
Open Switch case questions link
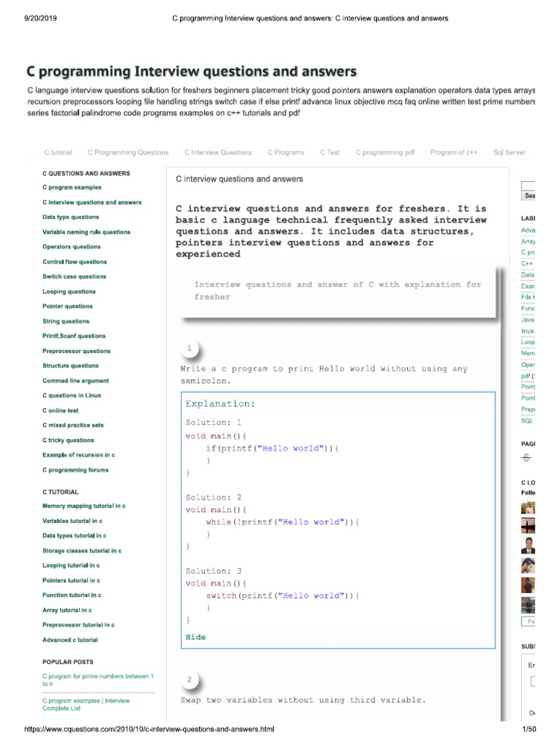(74, 276)
